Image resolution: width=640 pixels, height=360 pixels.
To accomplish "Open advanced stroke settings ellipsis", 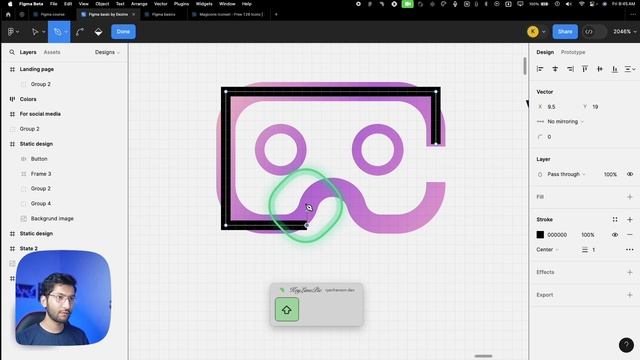I will (x=630, y=249).
